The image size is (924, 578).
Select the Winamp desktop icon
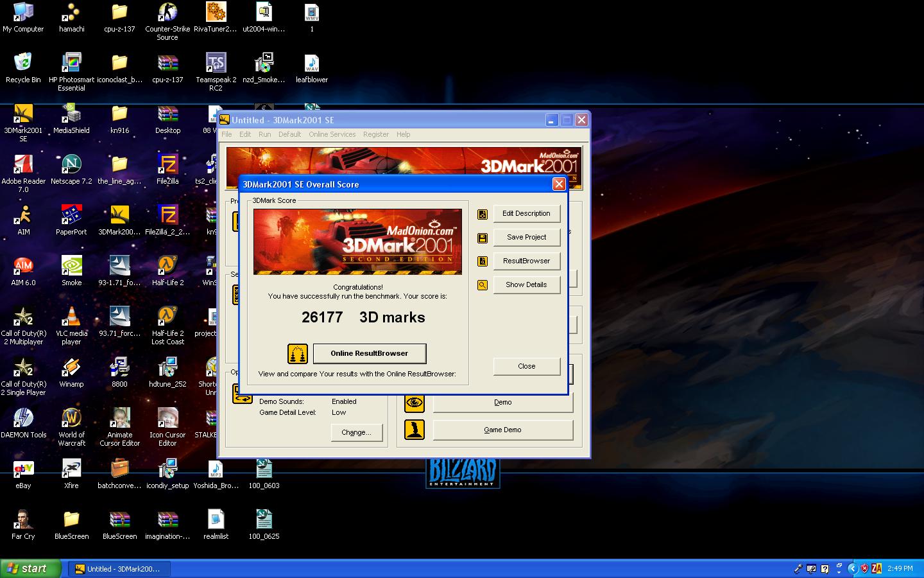71,372
